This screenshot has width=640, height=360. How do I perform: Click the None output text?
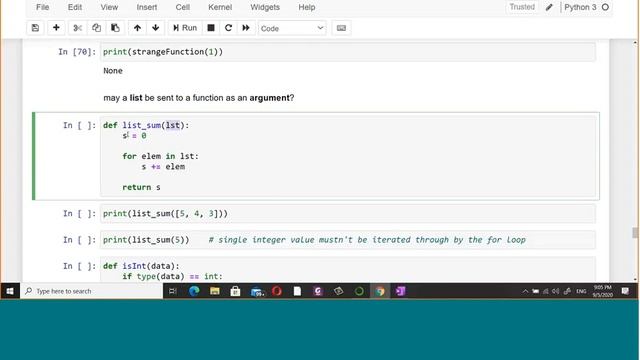[x=113, y=71]
